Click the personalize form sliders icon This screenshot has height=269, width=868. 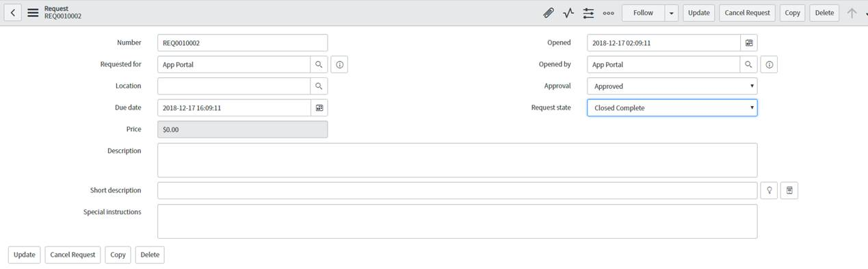(588, 12)
